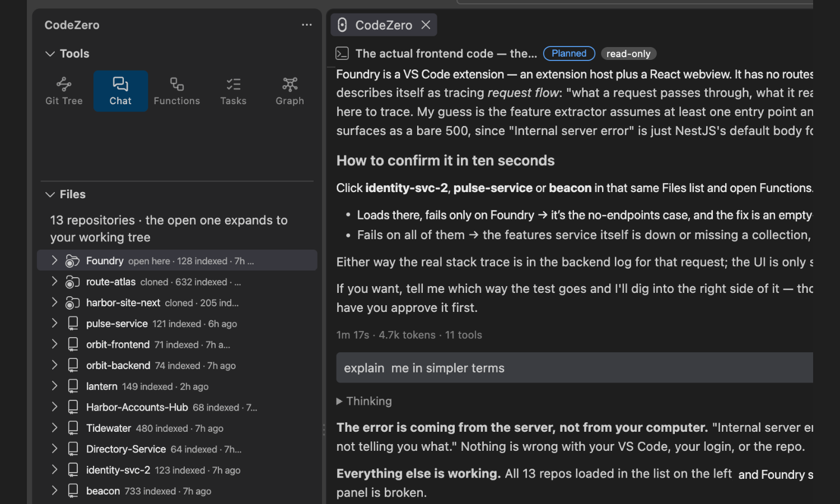
Task: Click the orbit-frontend repo icon
Action: point(73,344)
